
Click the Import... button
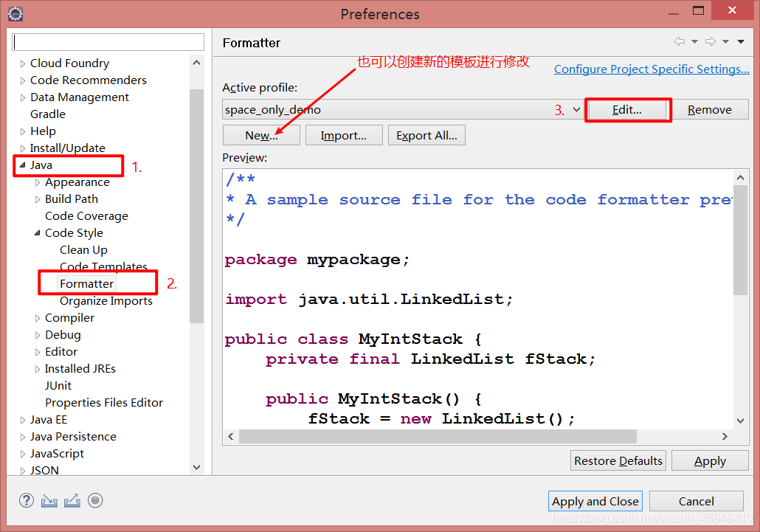click(344, 135)
